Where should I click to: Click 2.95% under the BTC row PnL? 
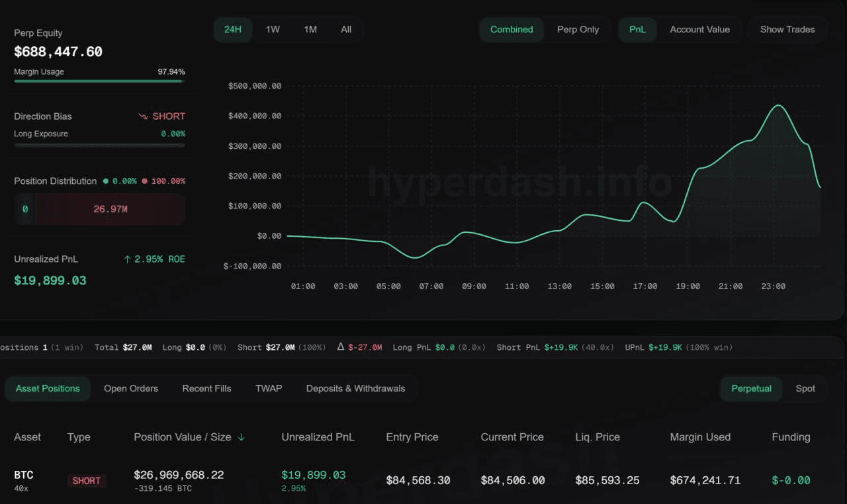[294, 489]
